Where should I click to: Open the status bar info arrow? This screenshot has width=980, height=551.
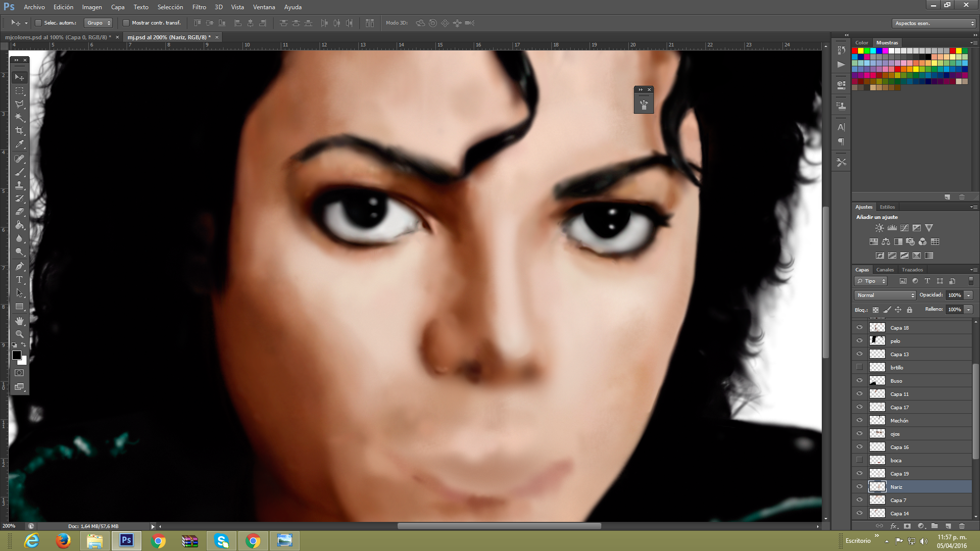(x=153, y=526)
